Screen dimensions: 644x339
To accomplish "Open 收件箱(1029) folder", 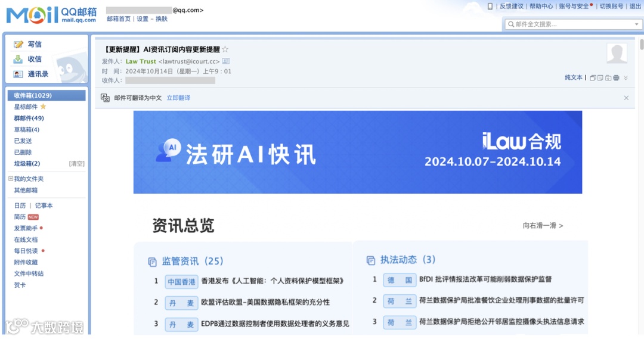I will (x=47, y=95).
